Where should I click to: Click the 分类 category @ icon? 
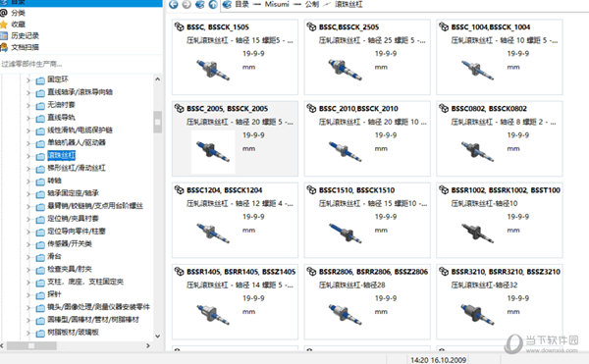click(4, 13)
